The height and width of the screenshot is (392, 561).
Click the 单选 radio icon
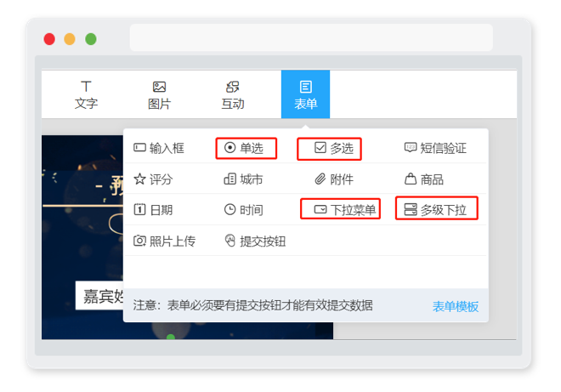229,147
